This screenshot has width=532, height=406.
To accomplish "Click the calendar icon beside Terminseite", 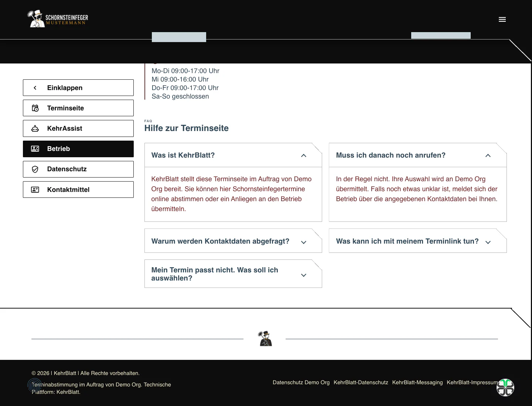I will coord(35,108).
